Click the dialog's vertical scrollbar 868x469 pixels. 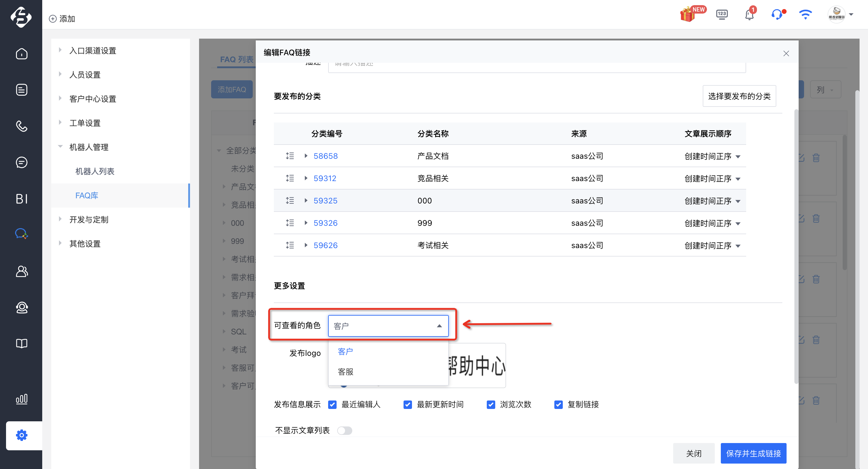(x=796, y=246)
